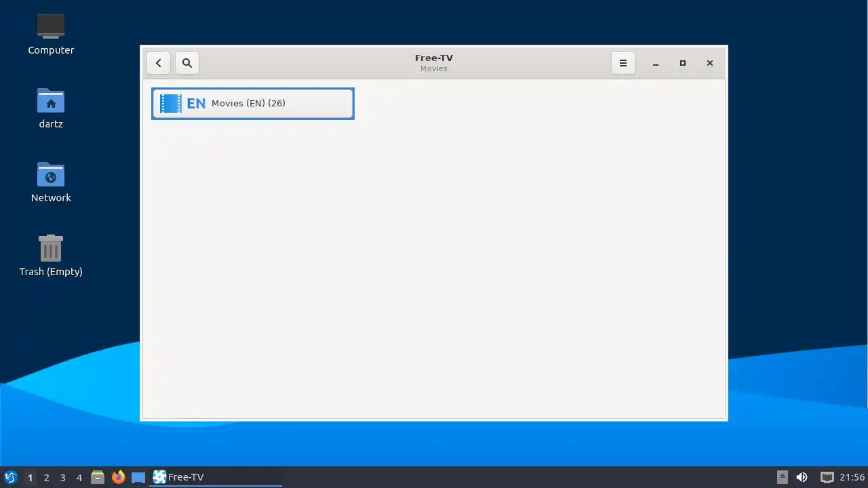Open the start menu in the taskbar
The image size is (868, 488).
click(x=10, y=477)
